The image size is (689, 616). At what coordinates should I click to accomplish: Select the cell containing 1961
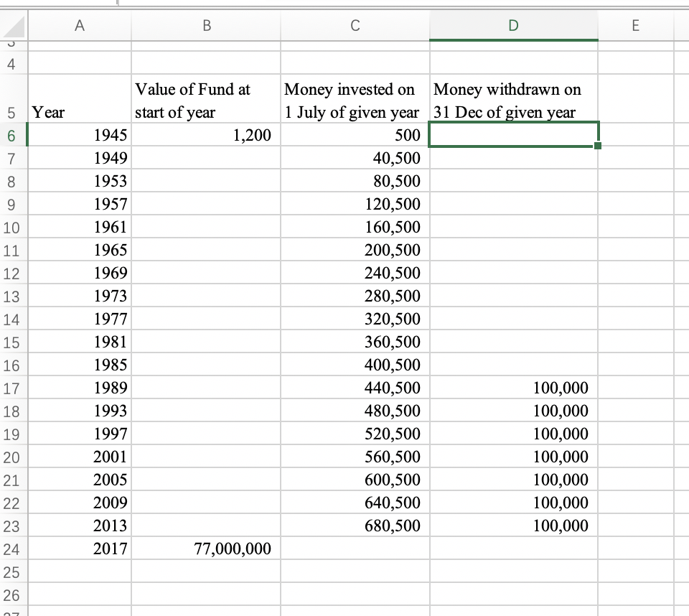pos(80,226)
